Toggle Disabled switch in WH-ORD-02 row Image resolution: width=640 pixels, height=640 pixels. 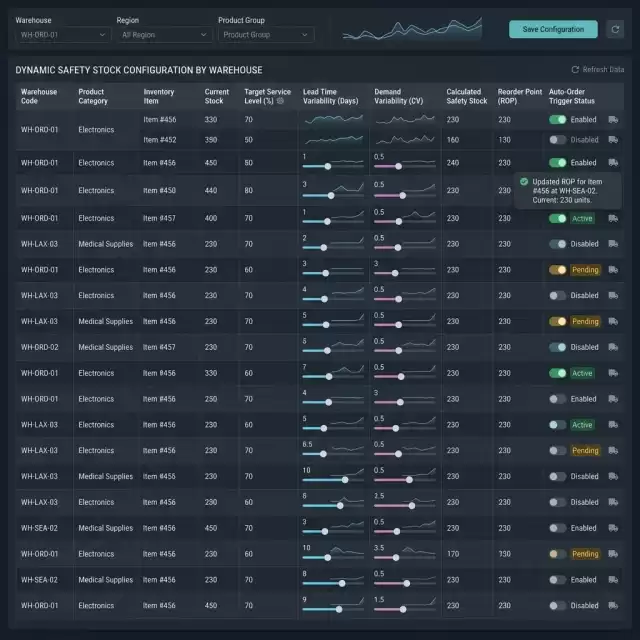tap(558, 347)
